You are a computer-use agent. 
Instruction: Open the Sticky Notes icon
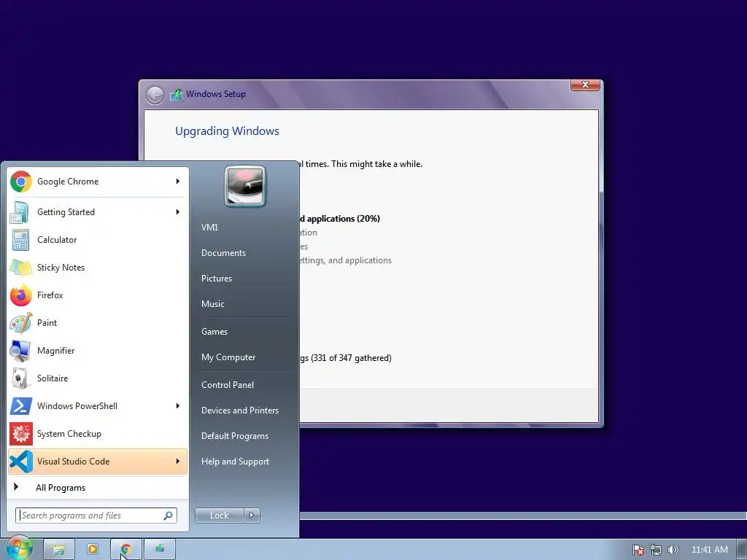[x=21, y=268]
